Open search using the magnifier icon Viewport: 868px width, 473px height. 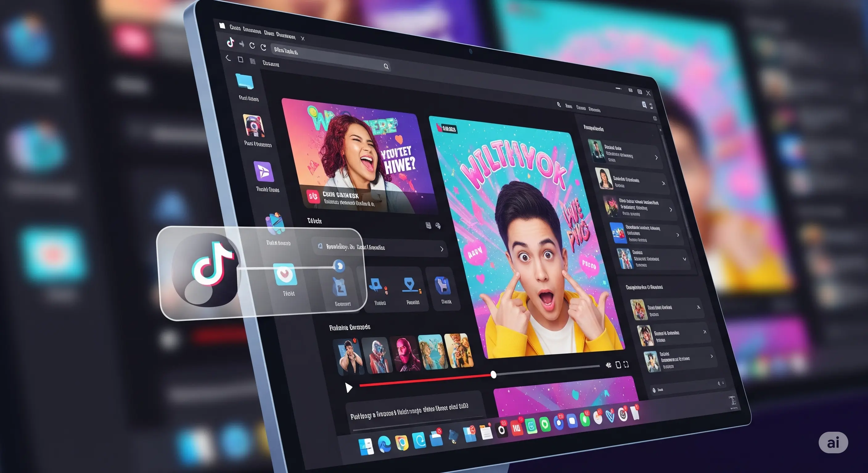pos(386,66)
